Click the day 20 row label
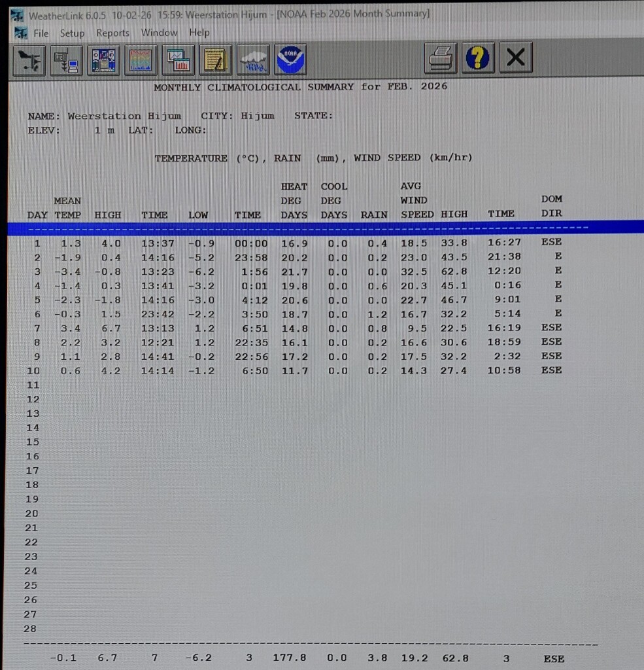Image resolution: width=644 pixels, height=670 pixels. (31, 514)
